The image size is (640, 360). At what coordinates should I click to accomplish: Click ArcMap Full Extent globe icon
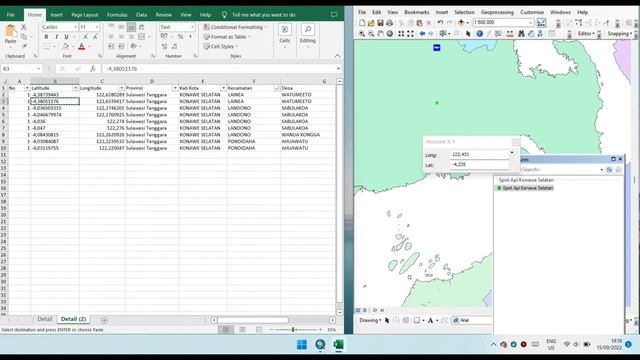390,34
